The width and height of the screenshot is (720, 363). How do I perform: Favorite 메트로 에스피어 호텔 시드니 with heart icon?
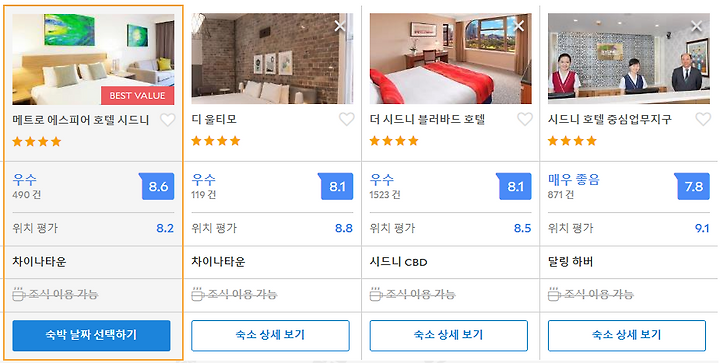pos(168,120)
